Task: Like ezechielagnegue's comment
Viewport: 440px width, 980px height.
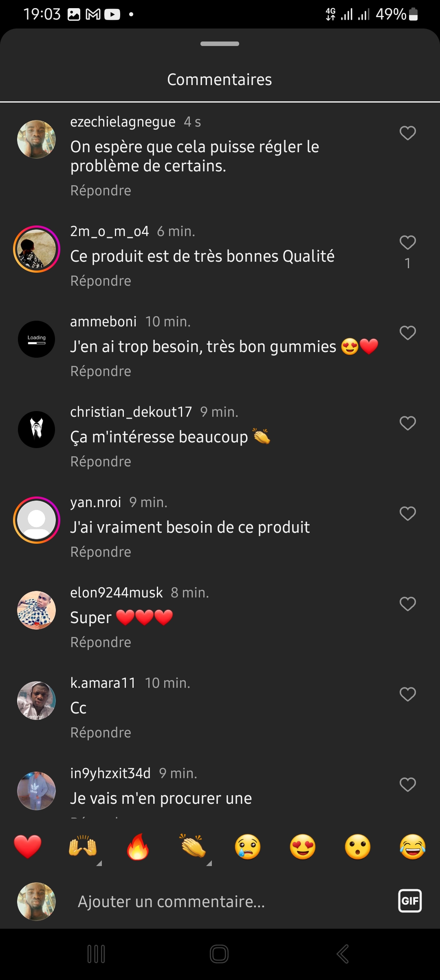Action: point(407,133)
